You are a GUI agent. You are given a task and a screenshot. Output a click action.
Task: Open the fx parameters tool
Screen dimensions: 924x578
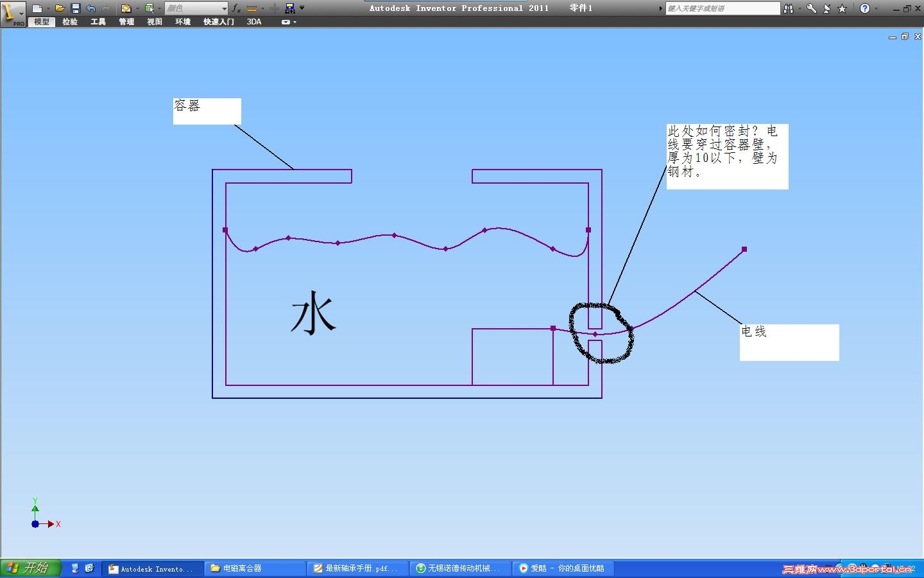pyautogui.click(x=236, y=8)
